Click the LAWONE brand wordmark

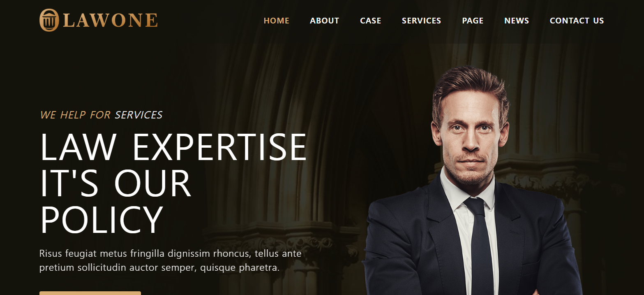click(x=111, y=21)
